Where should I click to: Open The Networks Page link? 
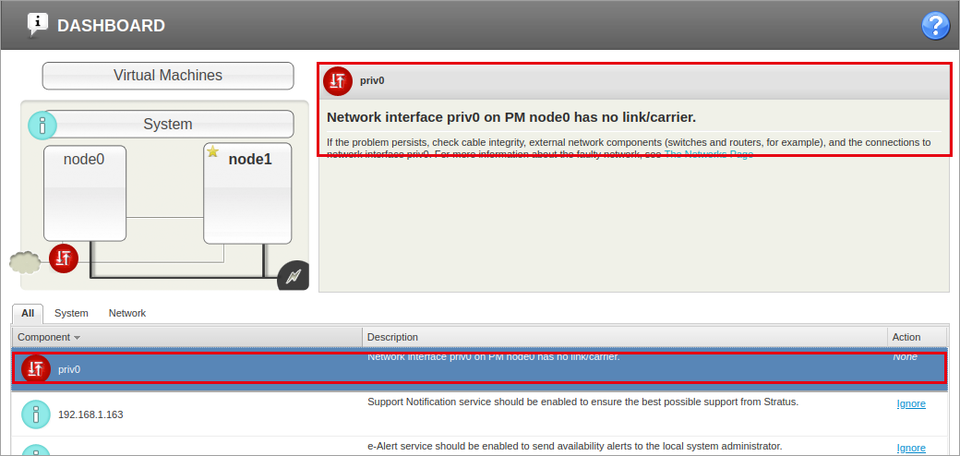(708, 154)
